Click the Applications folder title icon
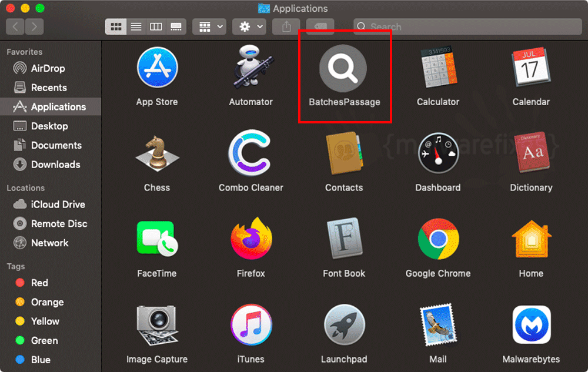This screenshot has width=588, height=372. pyautogui.click(x=264, y=8)
